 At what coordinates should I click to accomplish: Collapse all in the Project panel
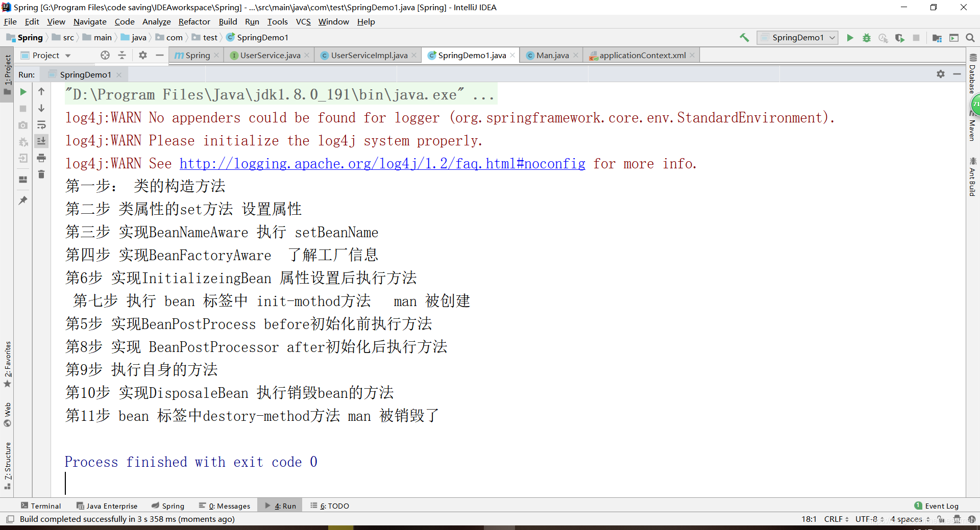coord(122,55)
